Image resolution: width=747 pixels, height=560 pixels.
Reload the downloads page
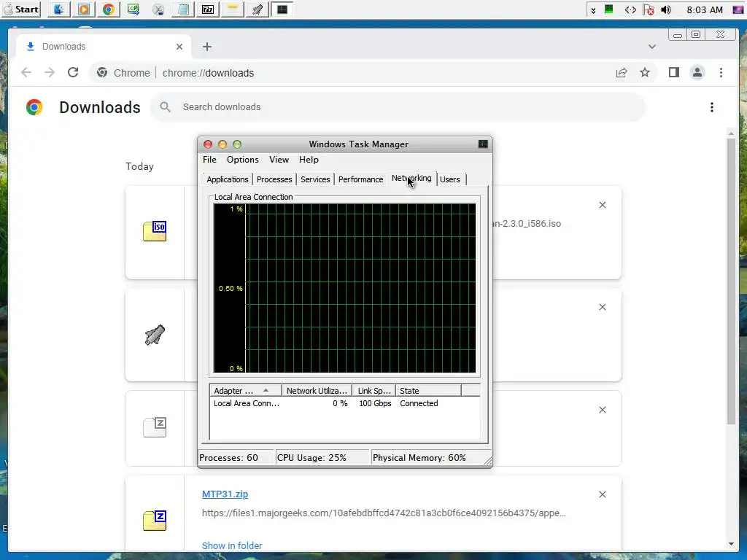(x=73, y=72)
